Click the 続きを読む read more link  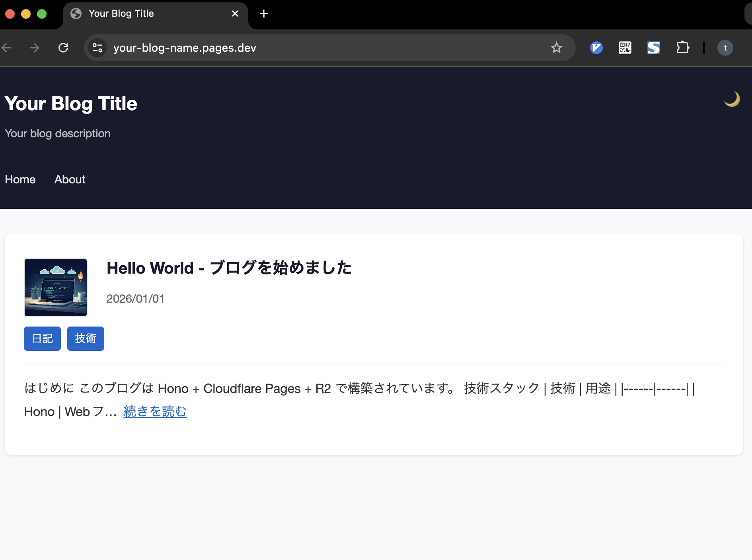pos(155,411)
